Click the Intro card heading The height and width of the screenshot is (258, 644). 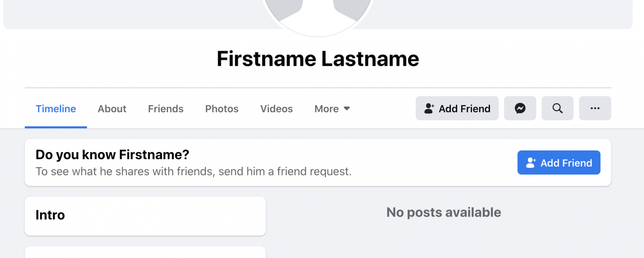pyautogui.click(x=50, y=215)
